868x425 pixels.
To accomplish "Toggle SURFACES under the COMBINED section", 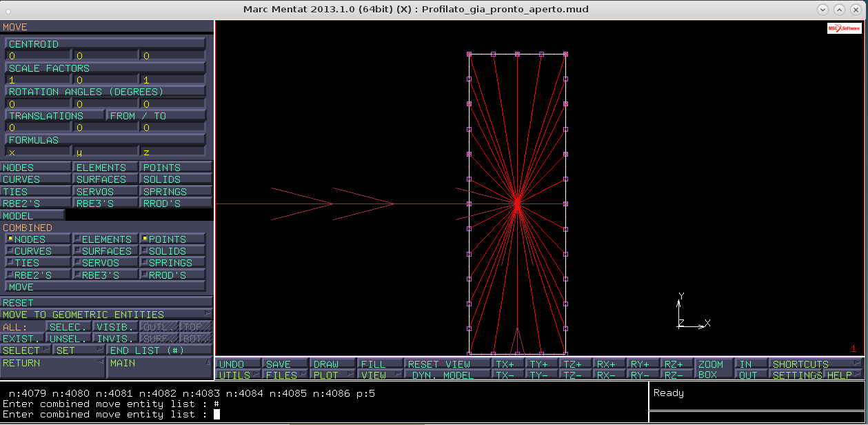I will coord(105,251).
